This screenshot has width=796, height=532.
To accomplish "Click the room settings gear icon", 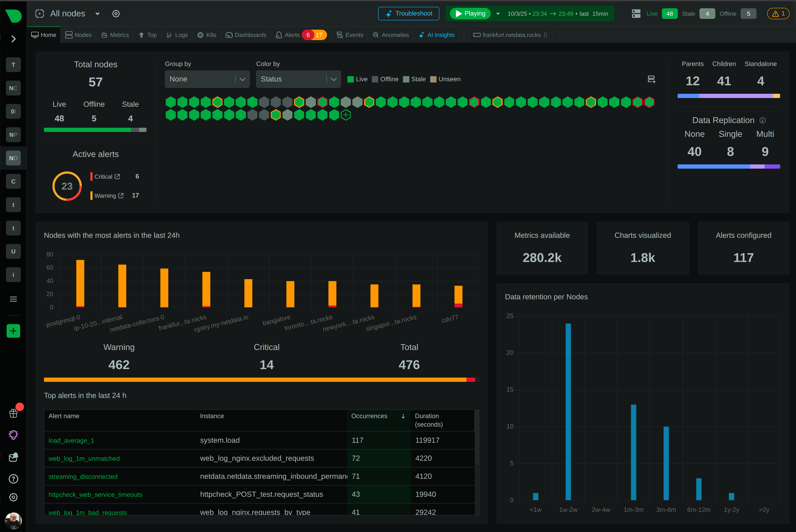I will (x=116, y=14).
